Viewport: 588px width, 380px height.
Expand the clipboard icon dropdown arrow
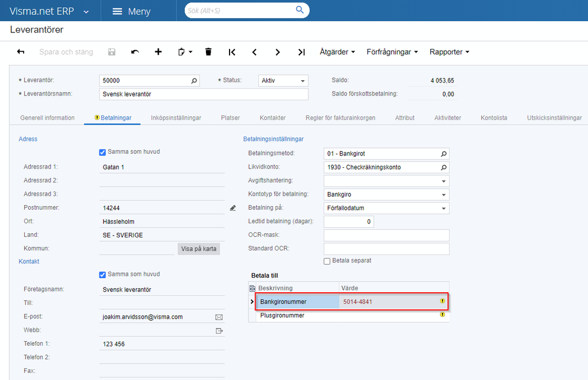[191, 52]
